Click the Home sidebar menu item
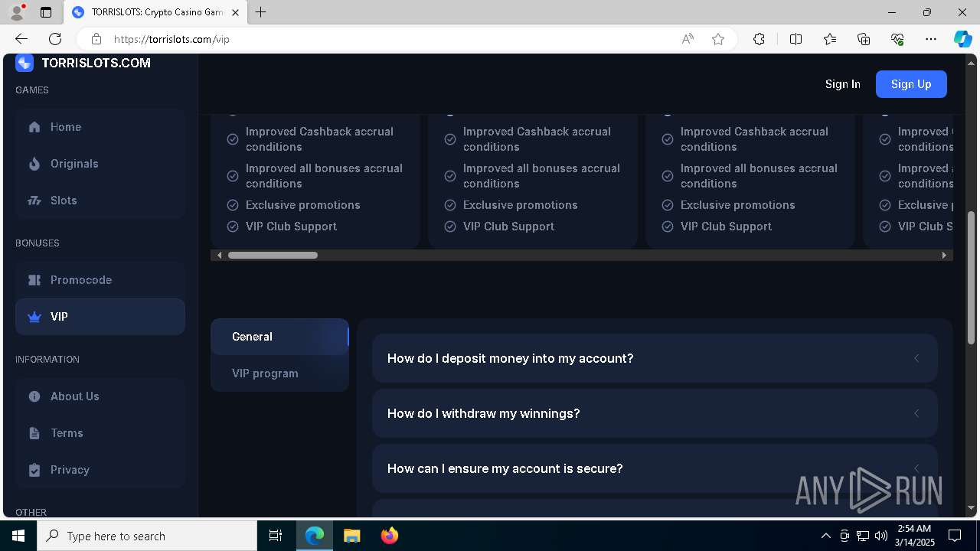The width and height of the screenshot is (980, 551). click(x=100, y=127)
